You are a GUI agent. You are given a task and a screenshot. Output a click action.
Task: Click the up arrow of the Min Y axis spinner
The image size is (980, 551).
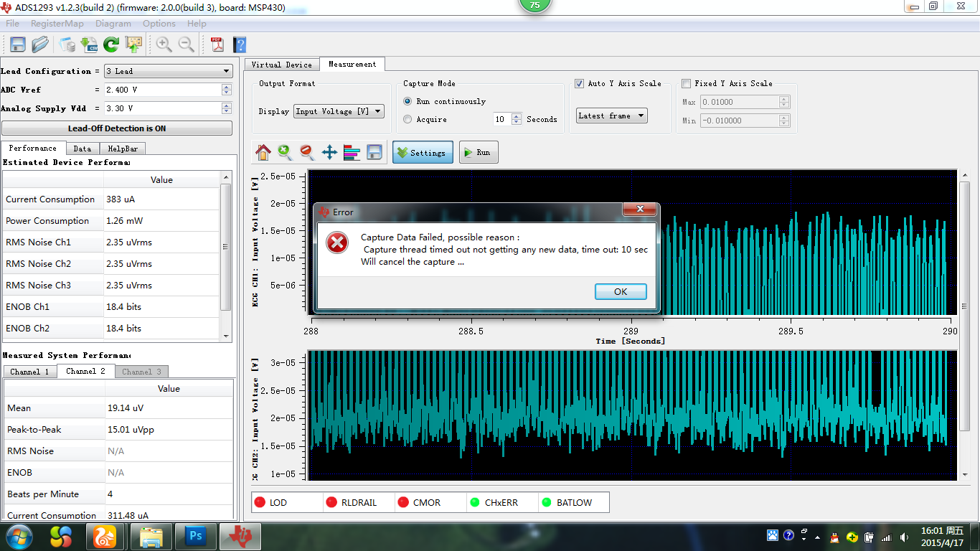point(784,118)
